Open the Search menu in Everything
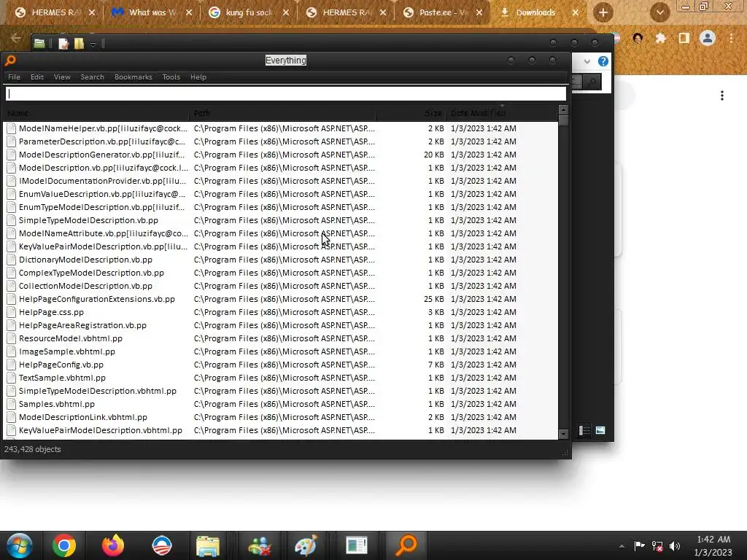 (x=92, y=77)
